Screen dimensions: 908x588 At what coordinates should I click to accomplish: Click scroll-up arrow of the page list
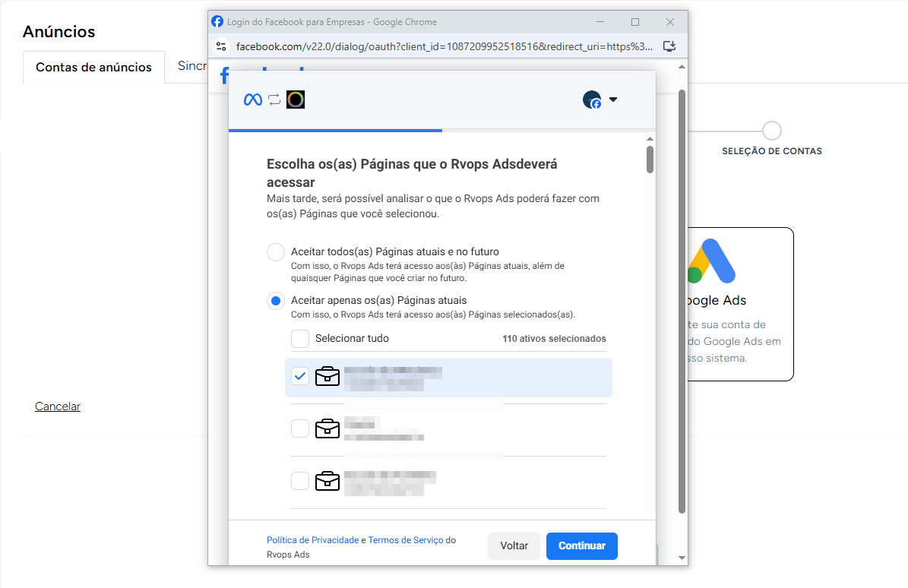click(650, 139)
